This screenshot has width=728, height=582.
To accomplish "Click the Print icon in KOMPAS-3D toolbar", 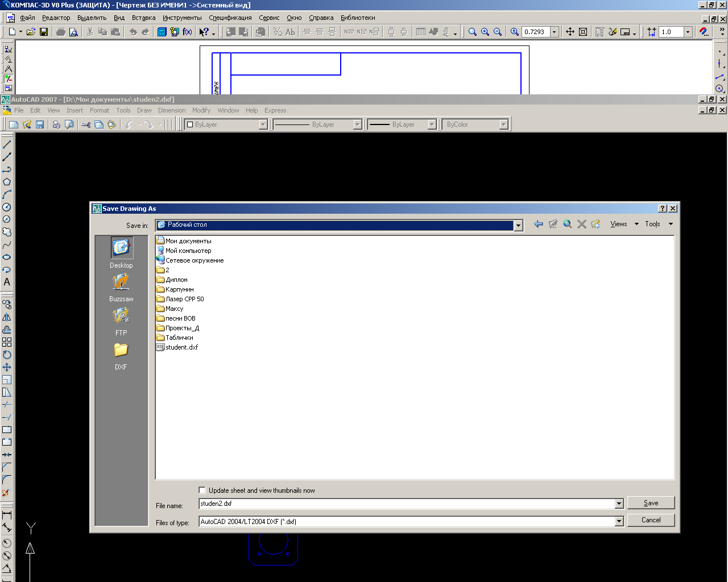I will (x=61, y=32).
